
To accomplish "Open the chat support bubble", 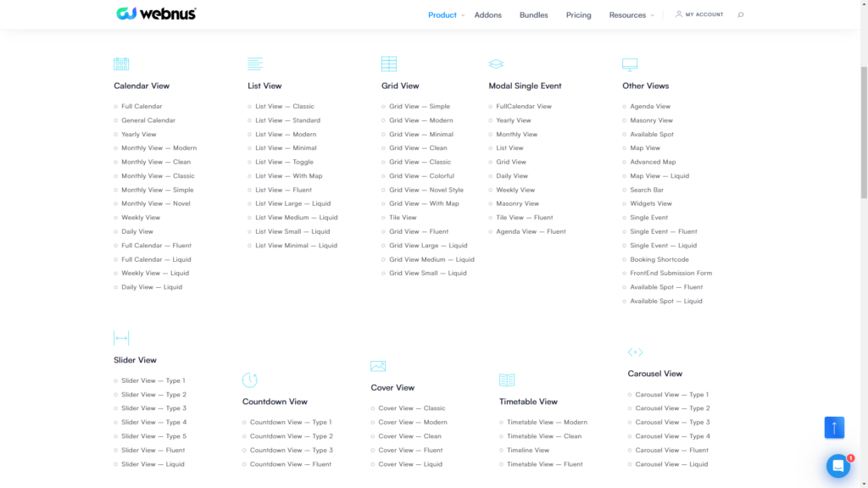I will click(x=838, y=466).
